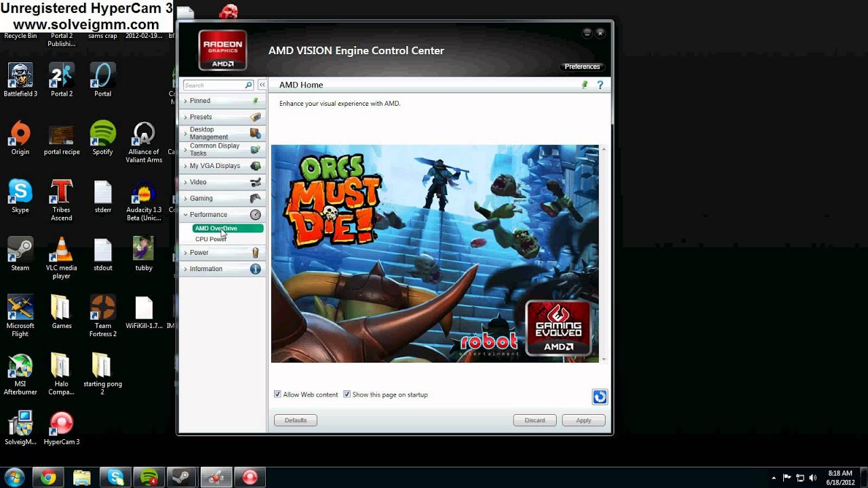The width and height of the screenshot is (868, 488).
Task: Open Portal 2 desktop shortcut
Action: [x=61, y=80]
